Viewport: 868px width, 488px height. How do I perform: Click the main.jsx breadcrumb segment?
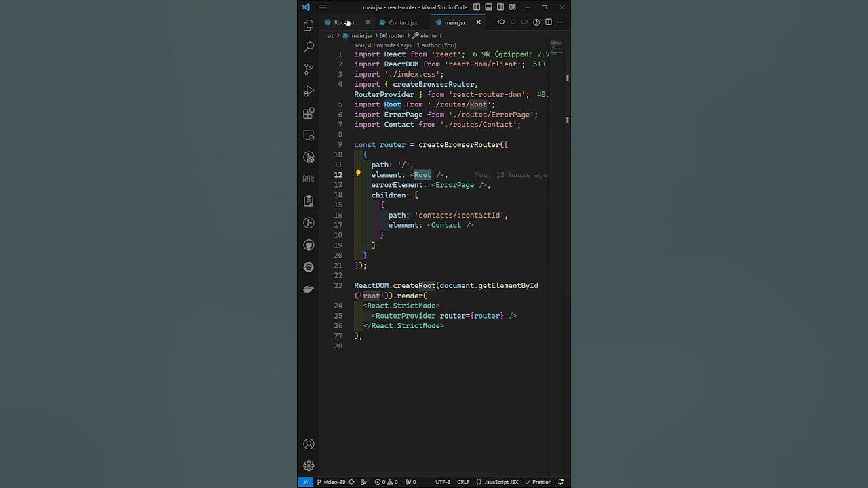coord(361,35)
